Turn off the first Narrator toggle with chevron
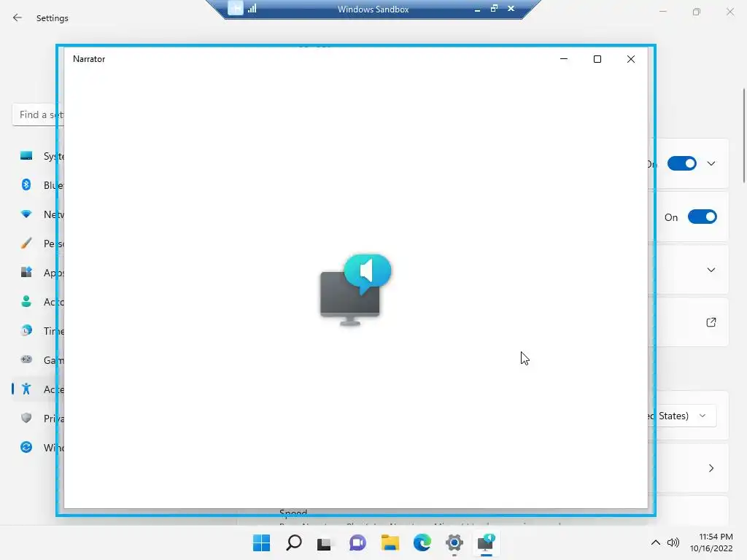 point(682,163)
